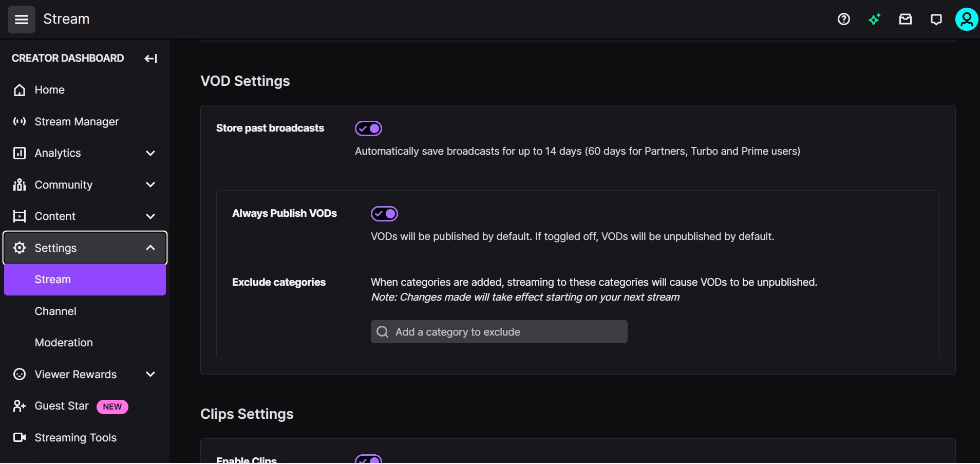Open the Stream Manager from the sidebar

tap(77, 122)
